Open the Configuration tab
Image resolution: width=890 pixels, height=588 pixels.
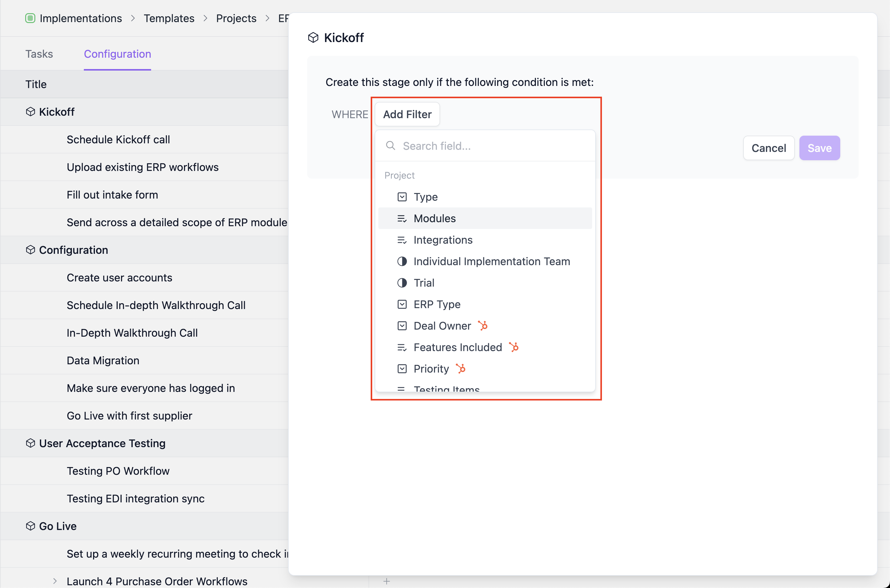(117, 54)
